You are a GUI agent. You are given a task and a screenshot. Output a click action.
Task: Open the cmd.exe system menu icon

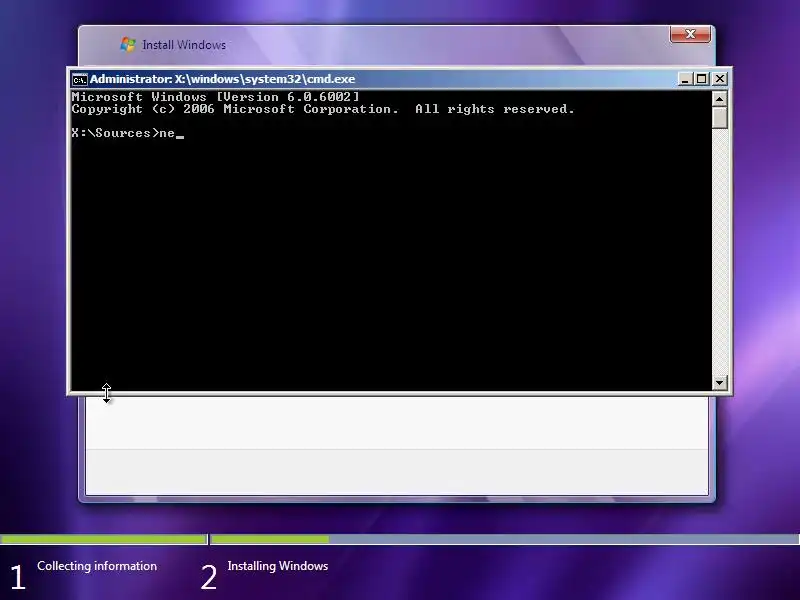coord(80,80)
